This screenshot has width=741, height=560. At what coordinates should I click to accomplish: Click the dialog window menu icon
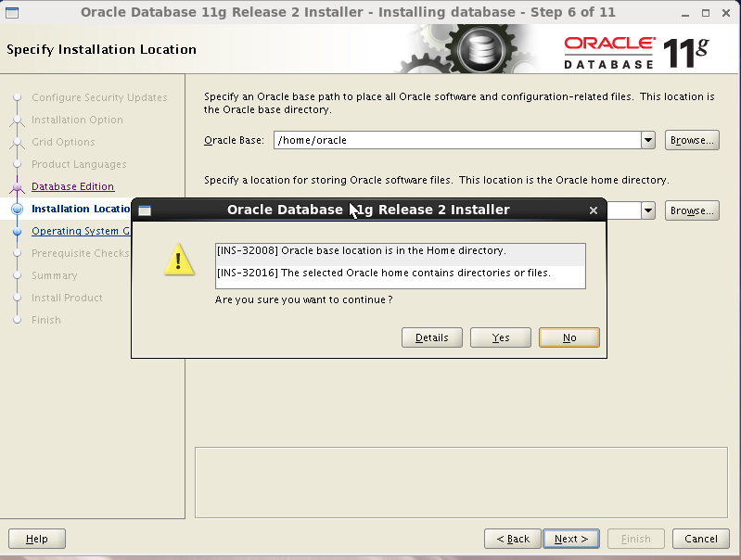tap(145, 210)
